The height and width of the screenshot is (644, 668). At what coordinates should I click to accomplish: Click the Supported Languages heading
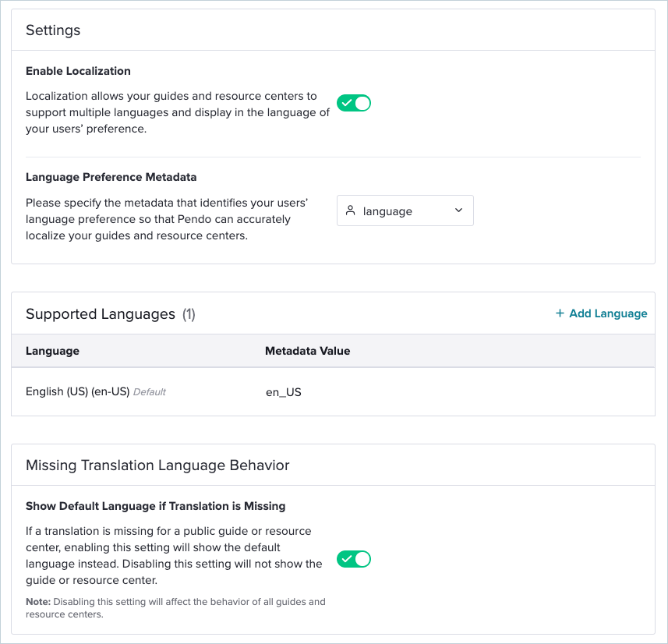click(x=100, y=314)
